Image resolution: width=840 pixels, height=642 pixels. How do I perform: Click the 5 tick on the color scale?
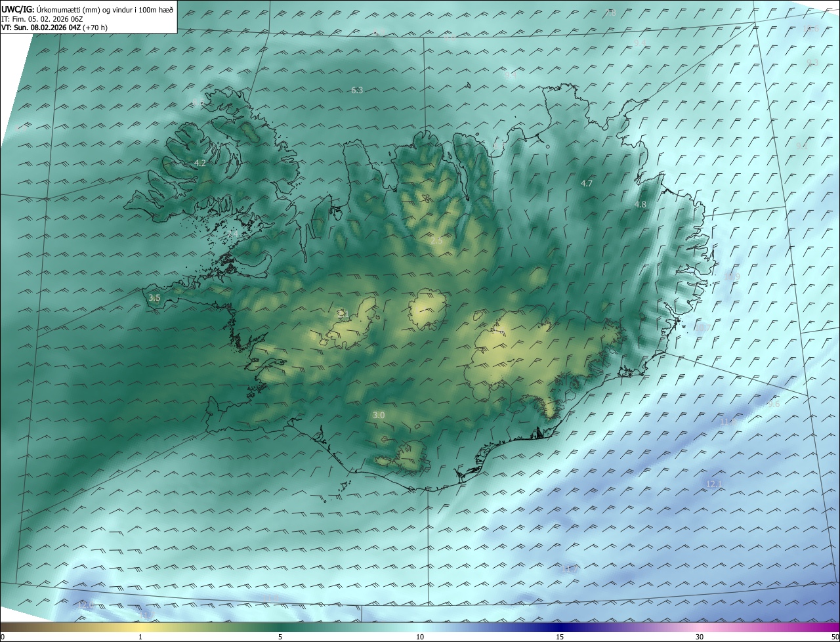tap(280, 637)
